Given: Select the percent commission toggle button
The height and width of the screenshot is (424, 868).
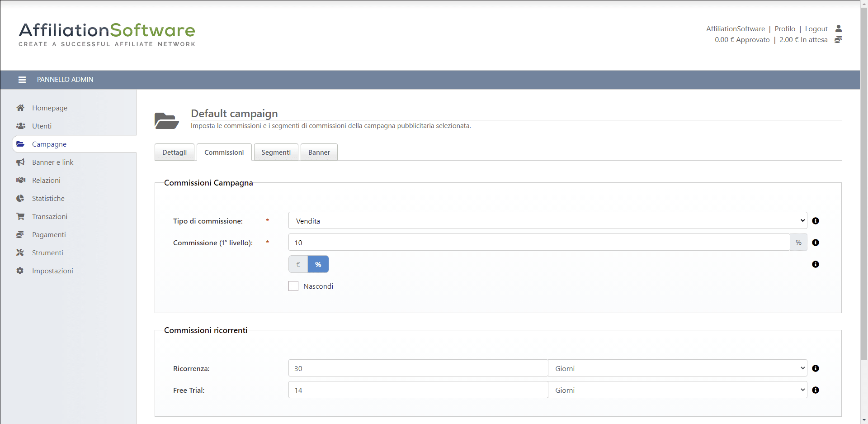Looking at the screenshot, I should click(318, 264).
